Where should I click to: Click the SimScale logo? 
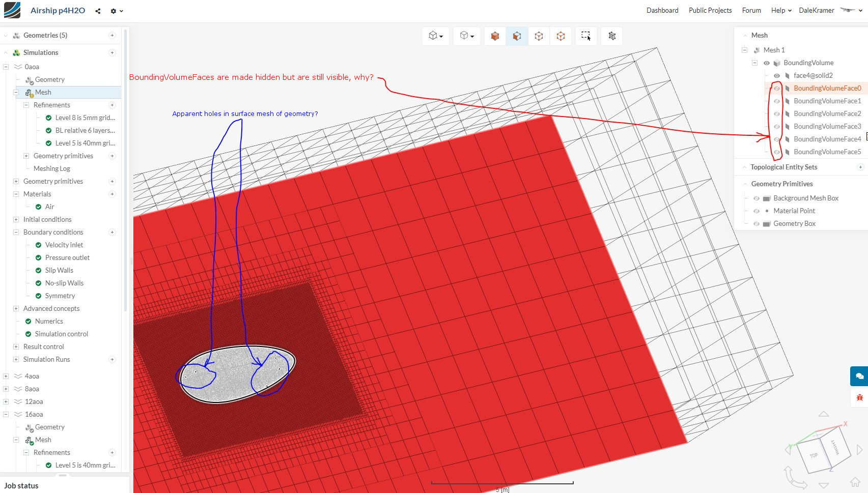(12, 10)
